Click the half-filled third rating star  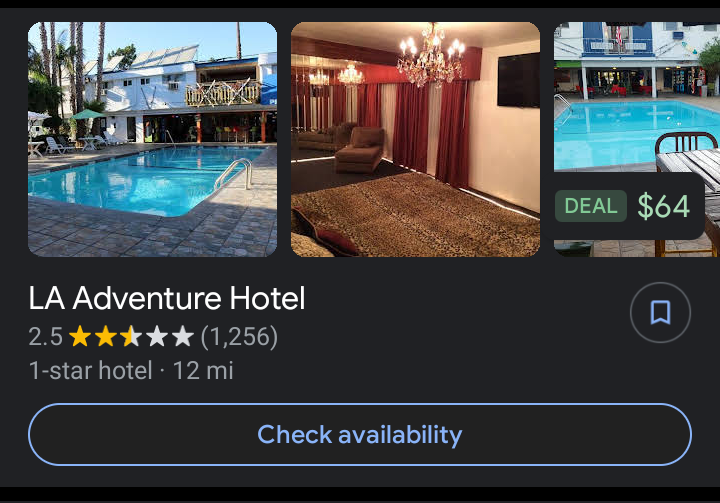131,336
